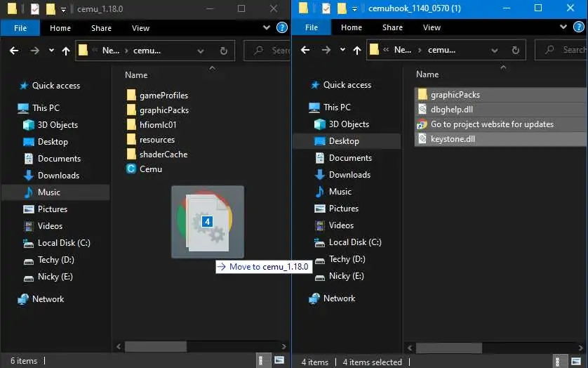Go back in cemuhook window
This screenshot has width=588, height=368.
305,50
